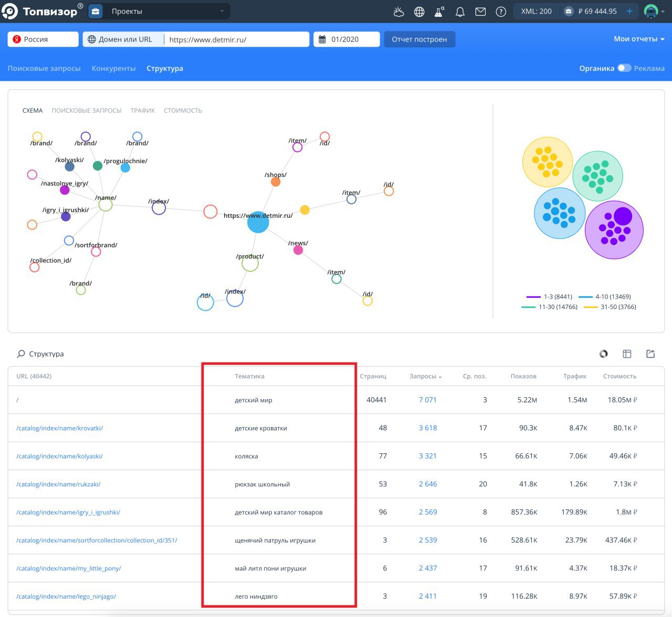Sort by the Стоимость column header
This screenshot has width=672, height=617.
pyautogui.click(x=620, y=376)
